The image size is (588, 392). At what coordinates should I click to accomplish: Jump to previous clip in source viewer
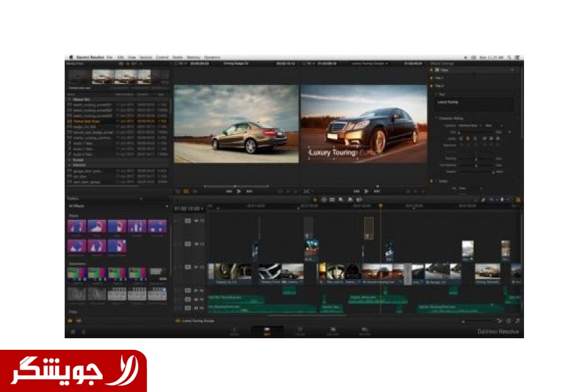coord(229,191)
